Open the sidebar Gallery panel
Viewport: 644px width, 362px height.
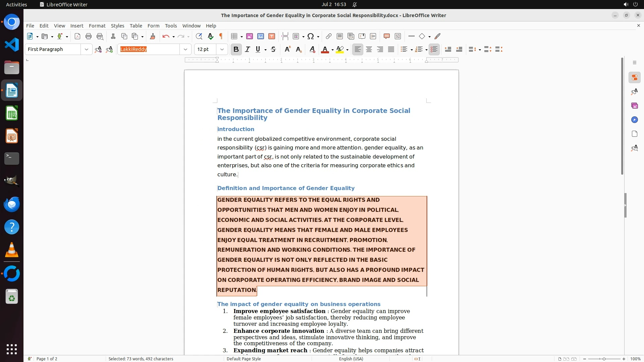pyautogui.click(x=634, y=106)
